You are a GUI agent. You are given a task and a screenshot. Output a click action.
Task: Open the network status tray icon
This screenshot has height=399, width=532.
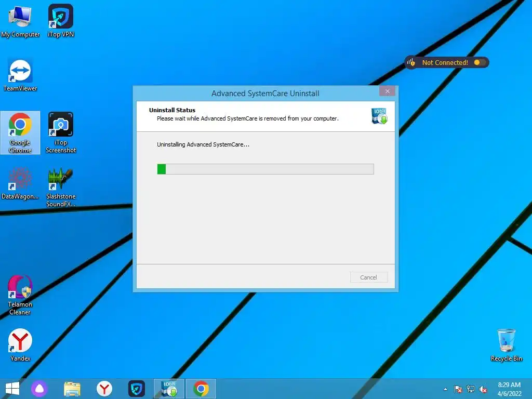coord(471,389)
